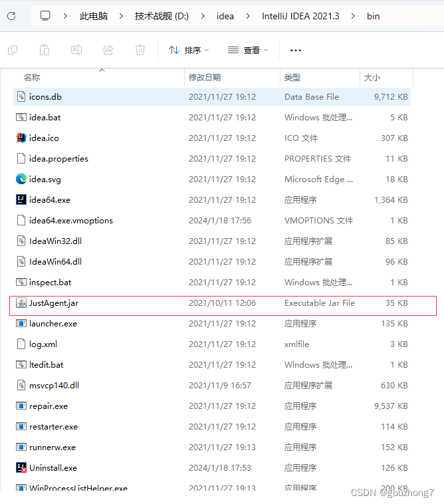
Task: Select file name icons.db
Action: (x=45, y=97)
